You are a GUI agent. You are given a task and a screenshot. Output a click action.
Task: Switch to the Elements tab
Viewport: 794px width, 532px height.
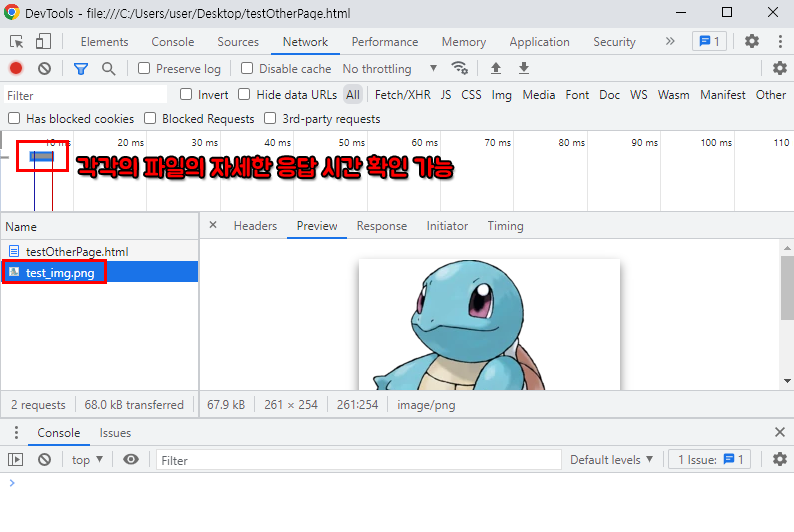click(104, 42)
